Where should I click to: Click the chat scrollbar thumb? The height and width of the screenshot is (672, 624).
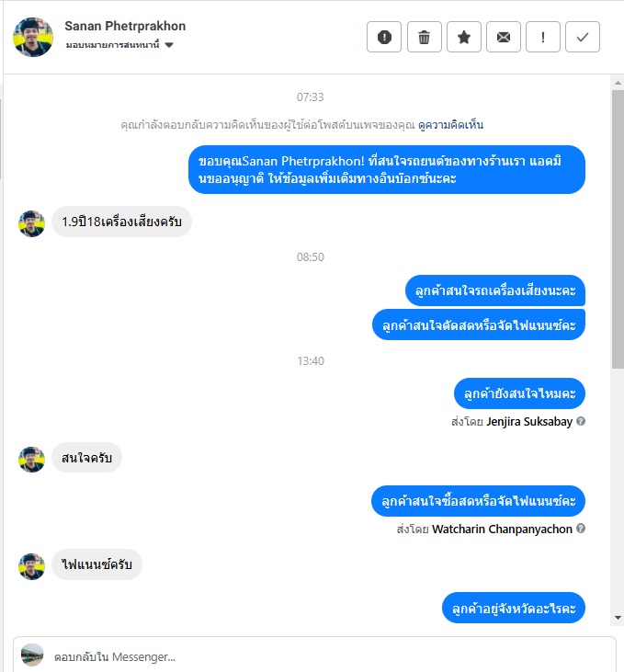(618, 229)
